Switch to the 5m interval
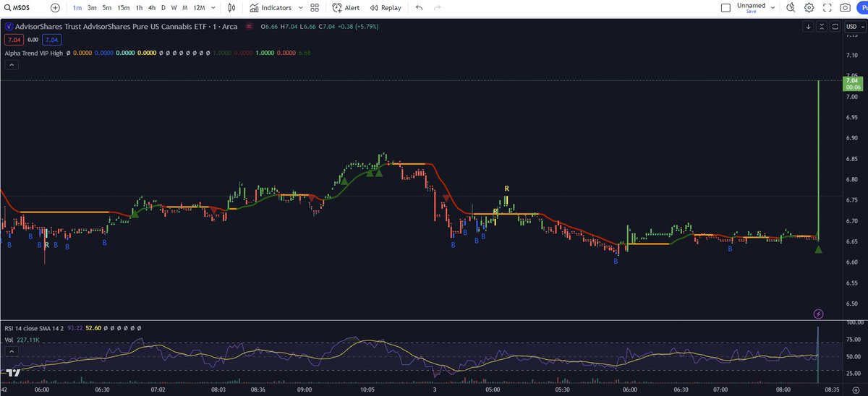This screenshot has height=396, width=868. click(106, 8)
